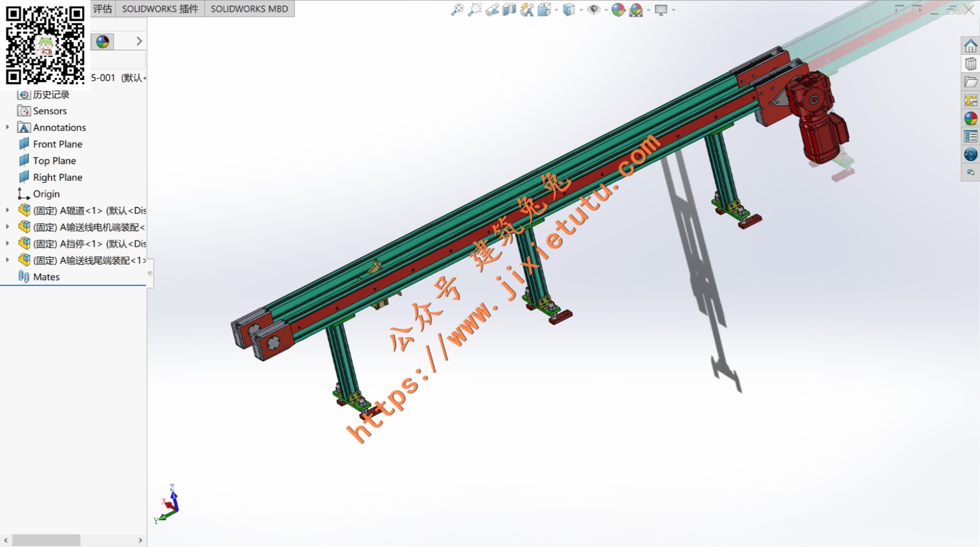980x547 pixels.
Task: Click the Zoom to Fit icon
Action: [457, 10]
